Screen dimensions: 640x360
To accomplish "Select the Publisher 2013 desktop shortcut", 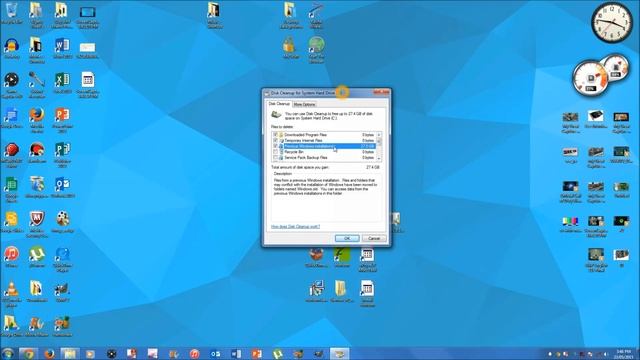I will click(62, 154).
